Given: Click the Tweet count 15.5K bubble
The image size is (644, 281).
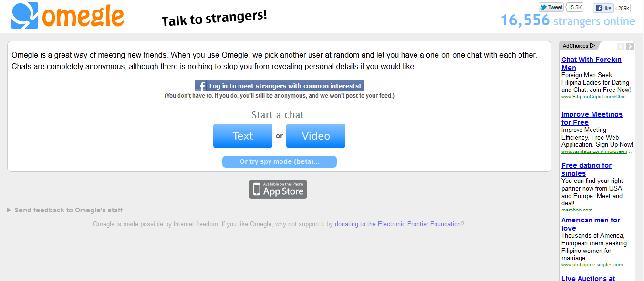Looking at the screenshot, I should pyautogui.click(x=575, y=7).
